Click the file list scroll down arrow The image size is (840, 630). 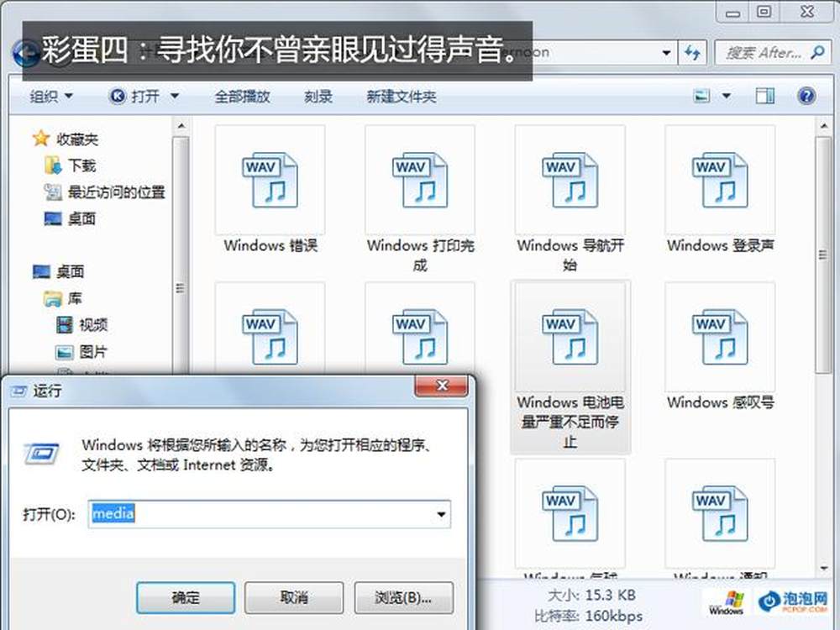(823, 568)
